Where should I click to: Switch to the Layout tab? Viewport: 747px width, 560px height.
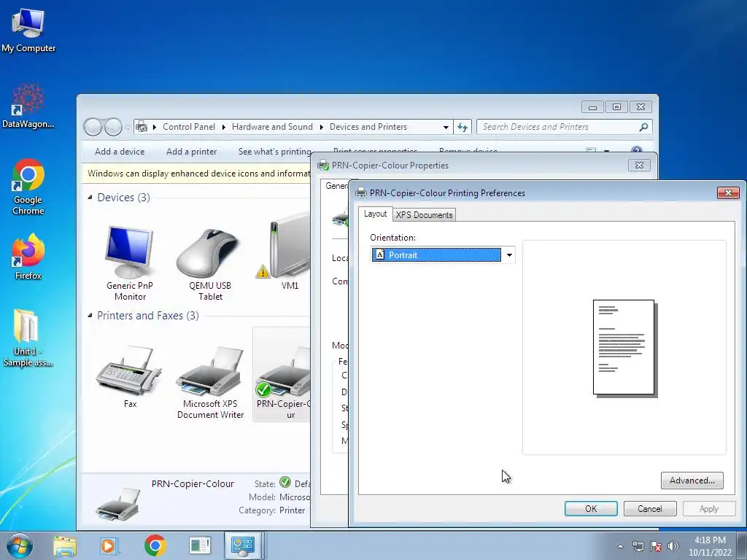tap(376, 214)
